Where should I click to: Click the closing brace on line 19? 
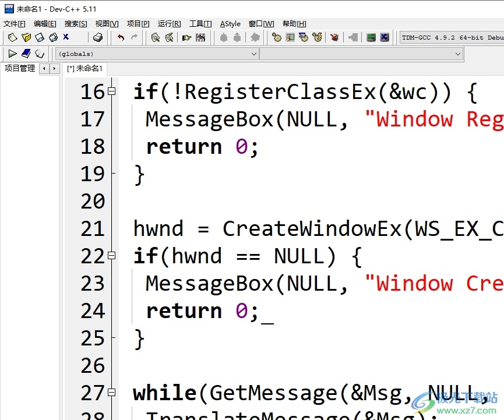pos(139,175)
